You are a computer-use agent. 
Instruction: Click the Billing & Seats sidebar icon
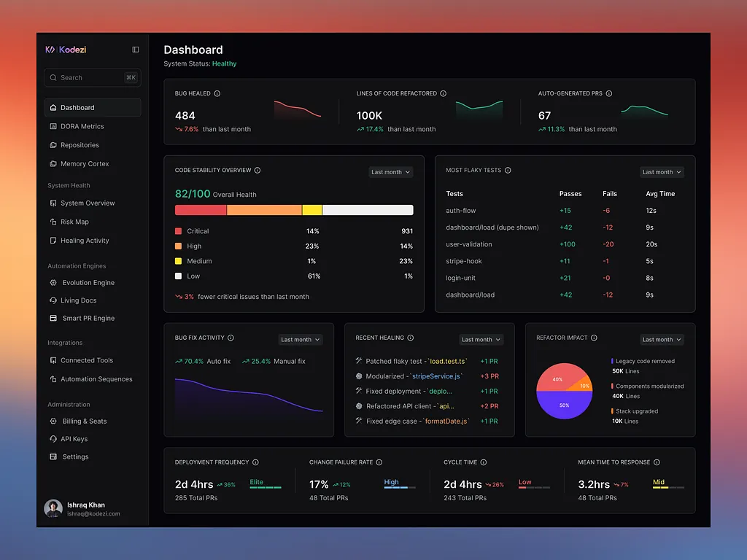pos(53,421)
